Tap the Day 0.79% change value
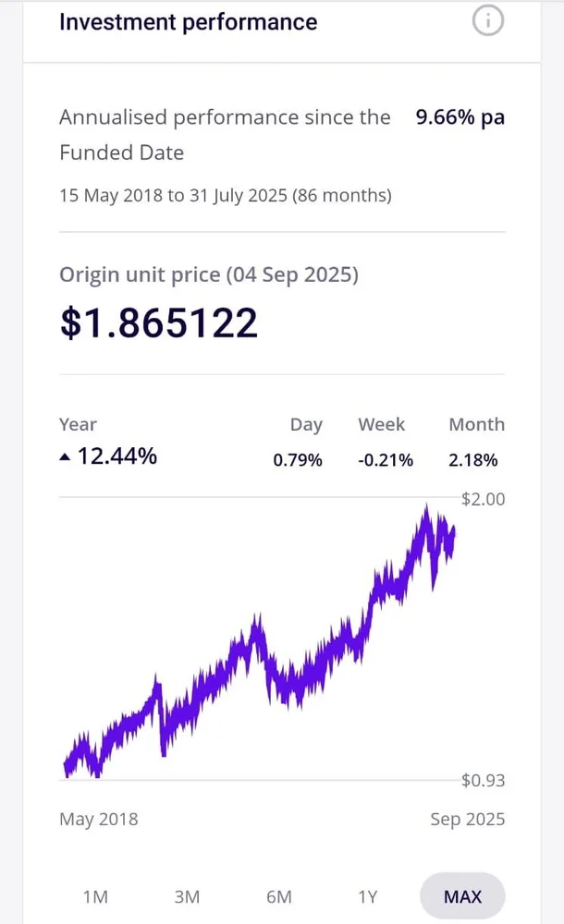564x924 pixels. point(298,460)
